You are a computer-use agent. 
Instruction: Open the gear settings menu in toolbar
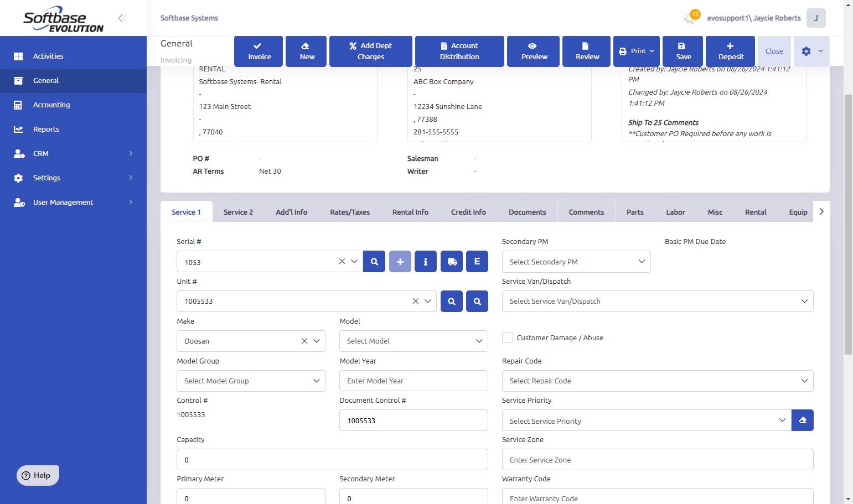pos(811,51)
